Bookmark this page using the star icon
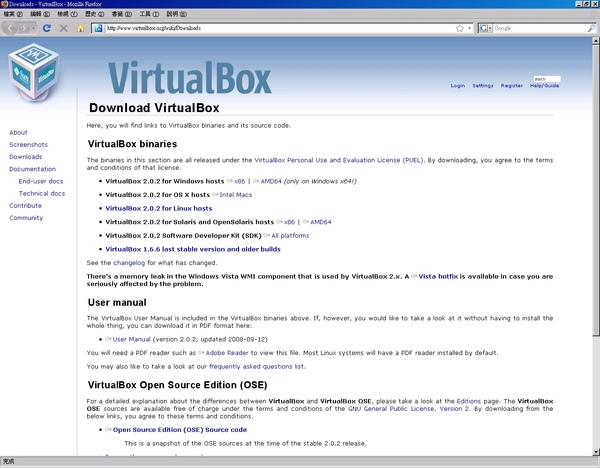The image size is (600, 468). click(460, 28)
